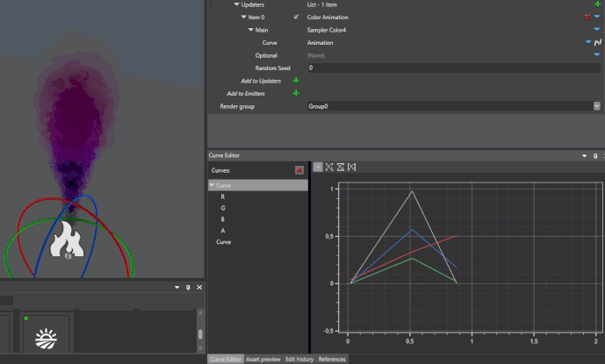Collapse the Curve node in Curves list
This screenshot has height=364, width=605.
(212, 185)
